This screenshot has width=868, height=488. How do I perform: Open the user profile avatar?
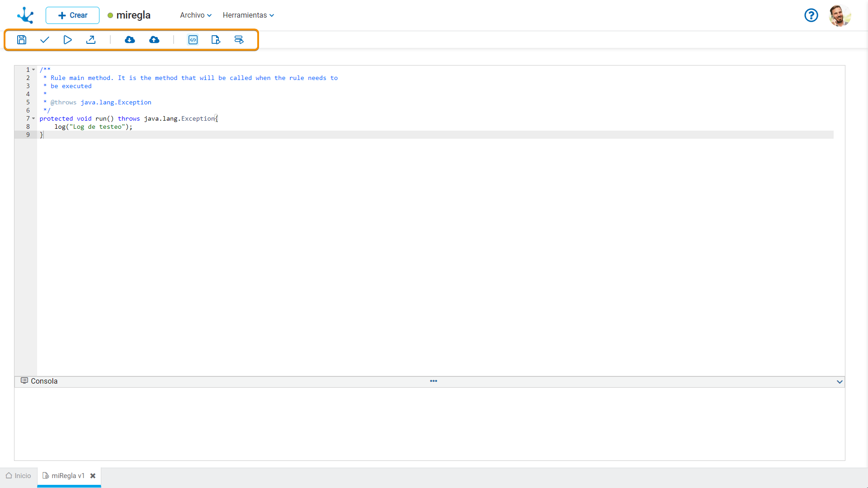click(840, 15)
